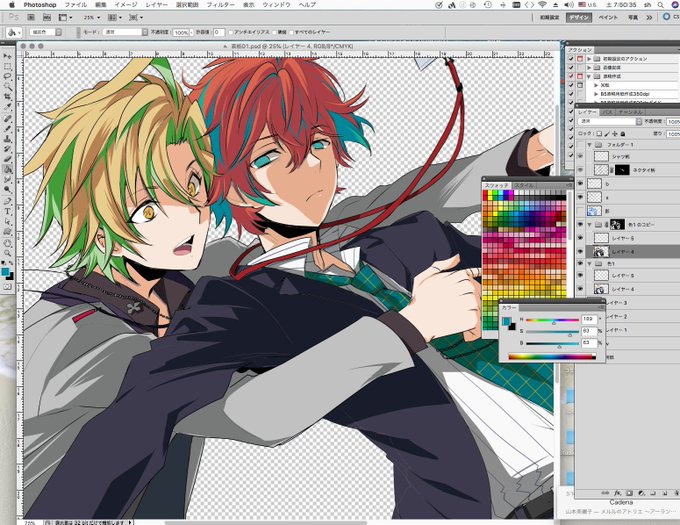
Task: Hide the 色1 のコピー group
Action: [580, 225]
